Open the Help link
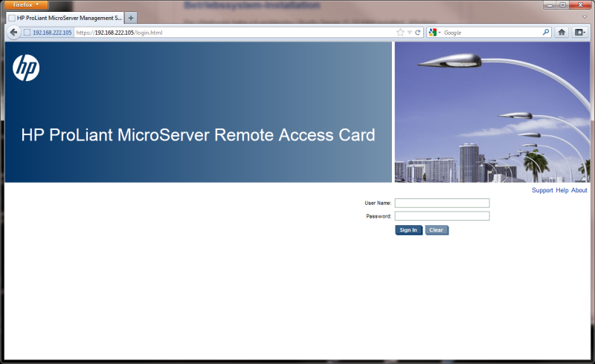The image size is (595, 364). [562, 190]
